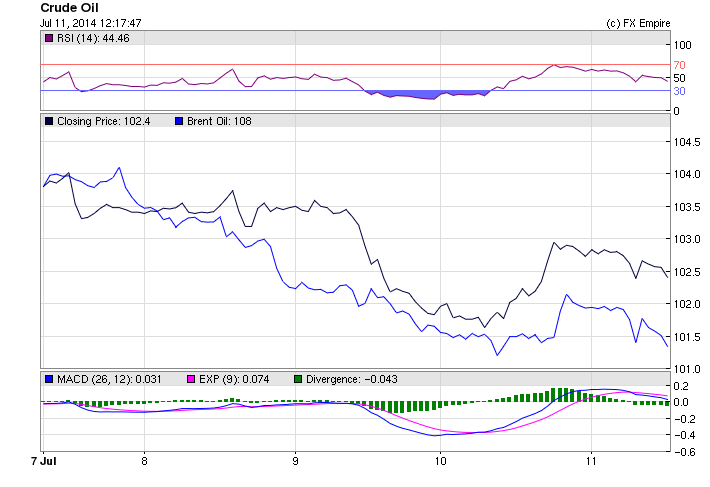Click the '100' RSI axis label
The height and width of the screenshot is (487, 710).
tap(682, 45)
